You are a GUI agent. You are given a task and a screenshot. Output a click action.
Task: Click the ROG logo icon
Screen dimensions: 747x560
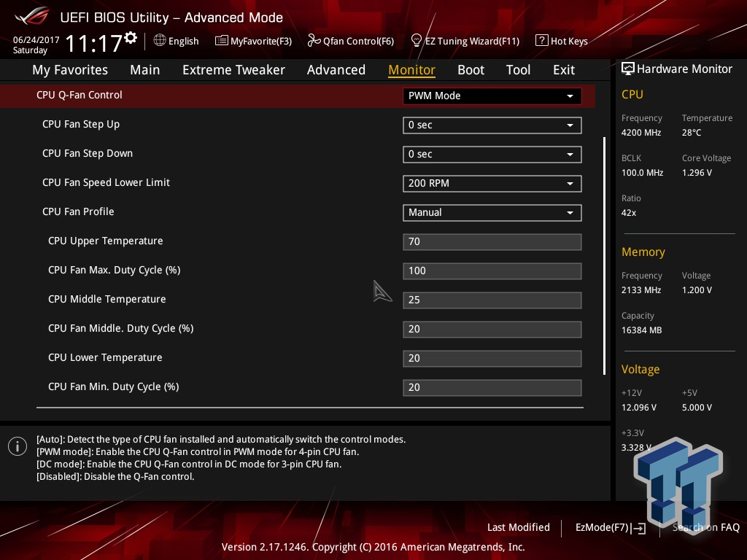coord(31,16)
